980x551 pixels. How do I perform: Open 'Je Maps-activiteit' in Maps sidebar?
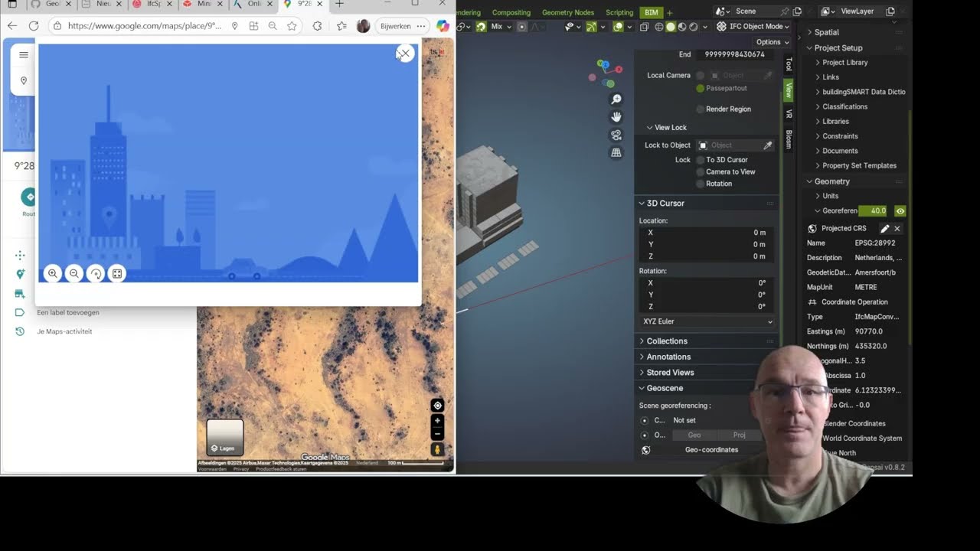point(64,331)
